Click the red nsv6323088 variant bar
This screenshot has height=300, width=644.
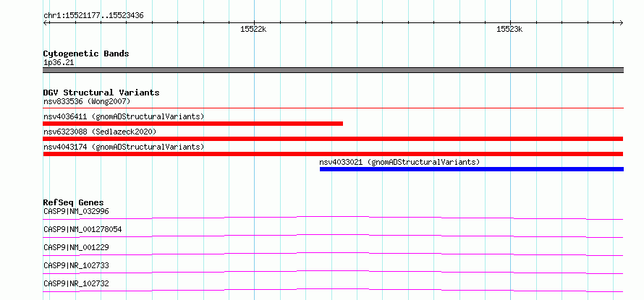[x=333, y=139]
